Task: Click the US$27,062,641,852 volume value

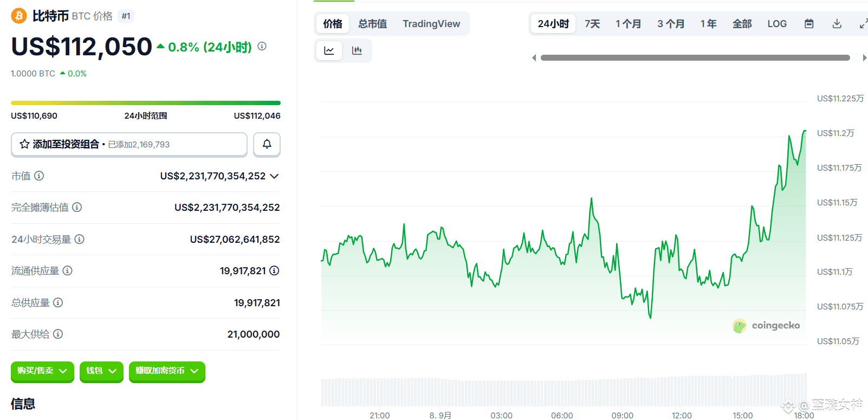Action: pyautogui.click(x=235, y=239)
